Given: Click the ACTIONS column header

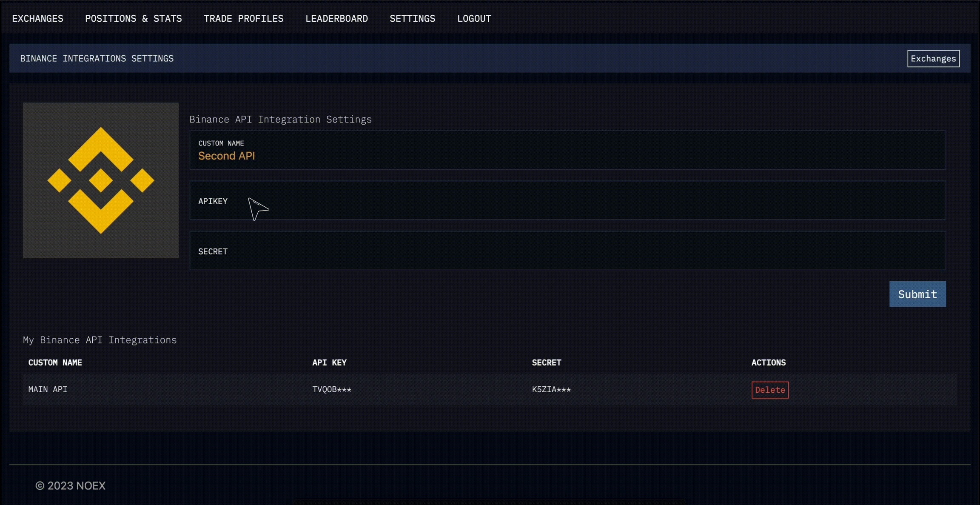Looking at the screenshot, I should click(x=768, y=362).
